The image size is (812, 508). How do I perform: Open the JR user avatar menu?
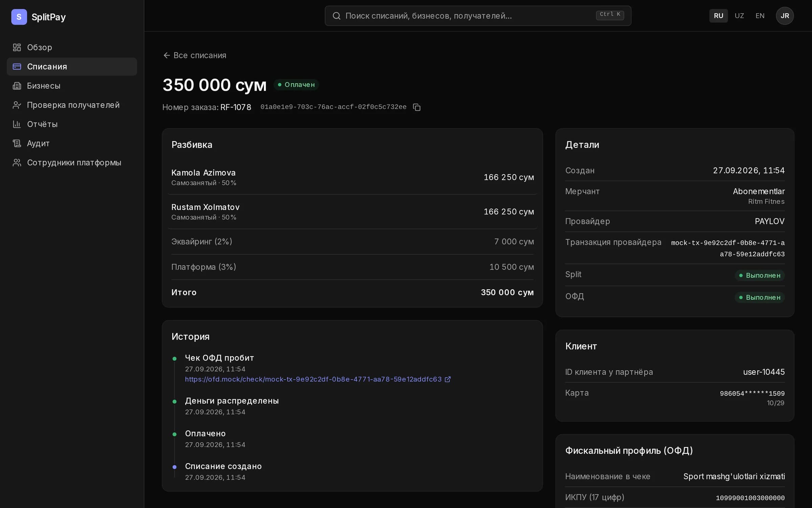785,16
